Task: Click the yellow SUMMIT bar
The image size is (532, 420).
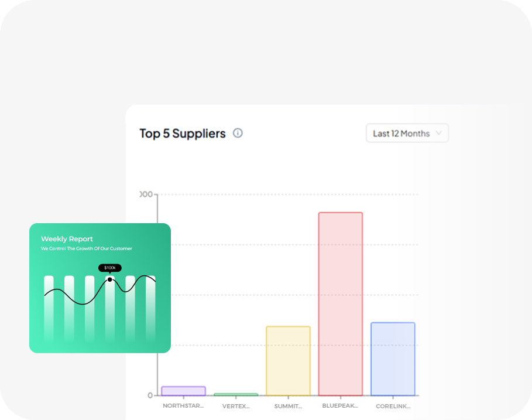Action: tap(288, 360)
